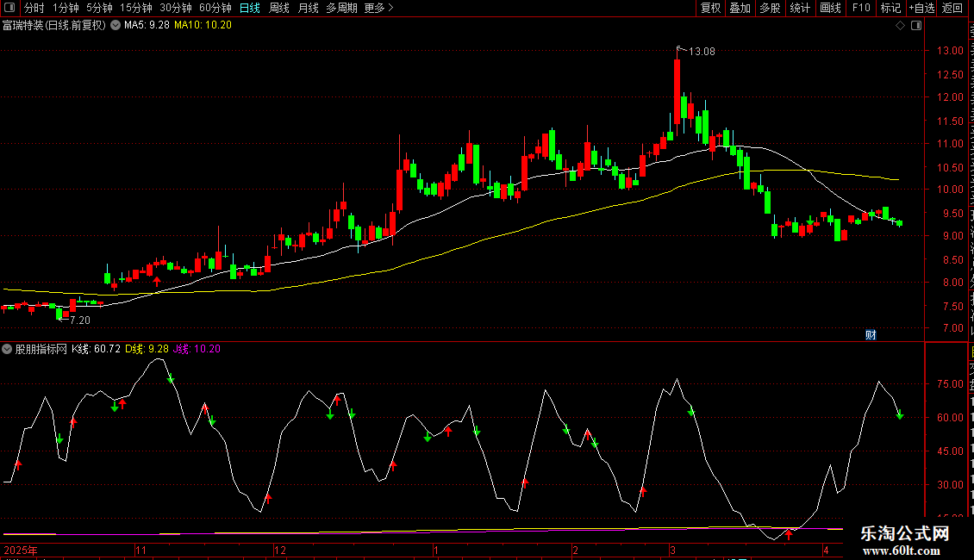This screenshot has height=560, width=974.
Task: Open the 复权 adjustment menu
Action: tap(710, 8)
